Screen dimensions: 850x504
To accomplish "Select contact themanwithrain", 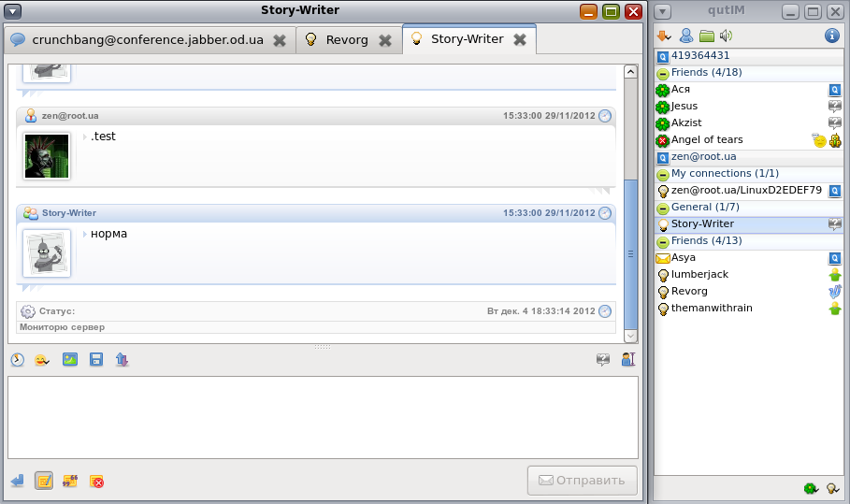I will point(749,309).
